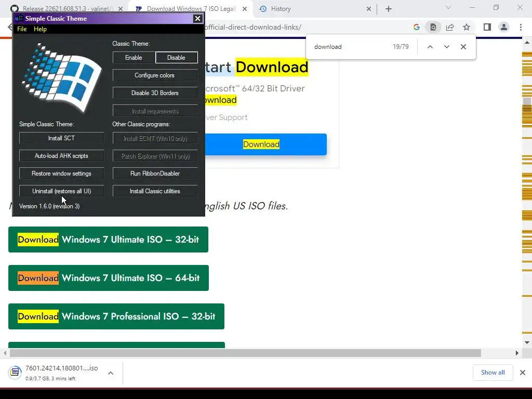Click the horizontal scrollbar thumb
The image size is (532, 399).
[245, 353]
